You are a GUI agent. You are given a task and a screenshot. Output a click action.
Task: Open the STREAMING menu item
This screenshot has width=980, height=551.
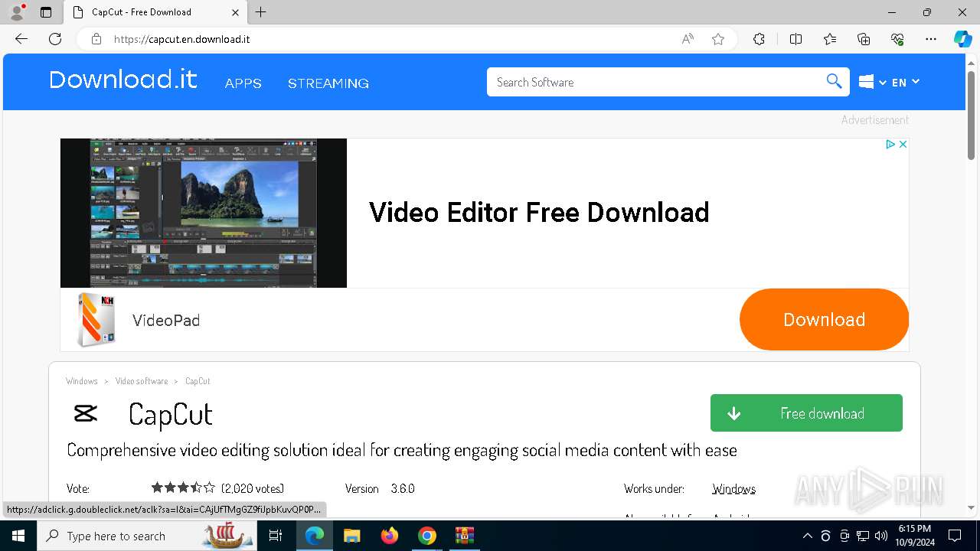pyautogui.click(x=328, y=83)
